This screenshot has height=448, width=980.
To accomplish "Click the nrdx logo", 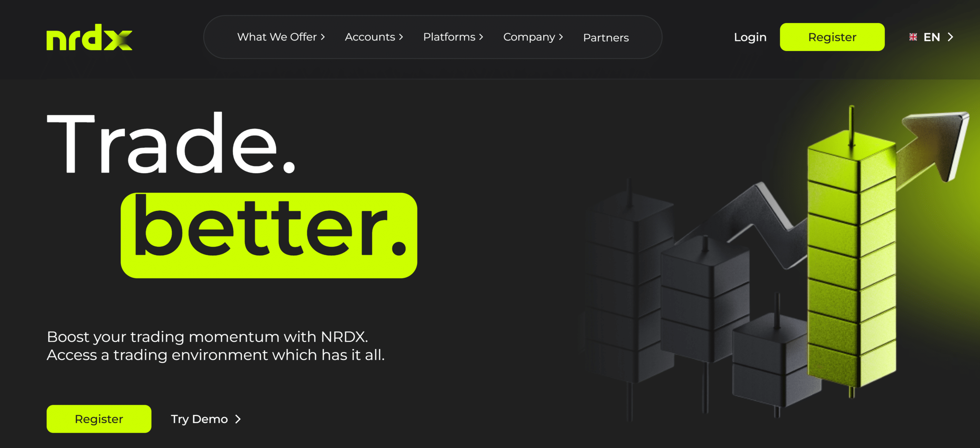I will click(89, 38).
